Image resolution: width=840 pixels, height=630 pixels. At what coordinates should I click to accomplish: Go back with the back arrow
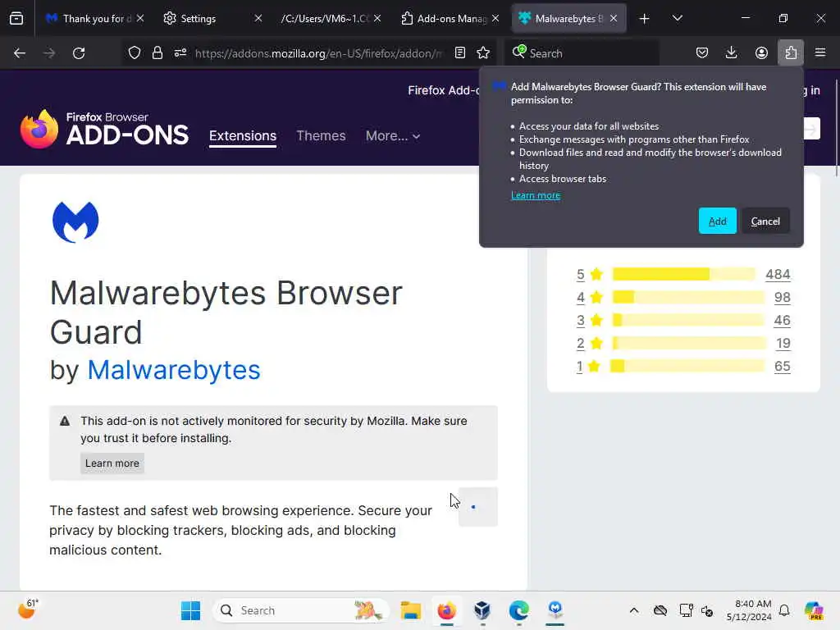coord(20,53)
